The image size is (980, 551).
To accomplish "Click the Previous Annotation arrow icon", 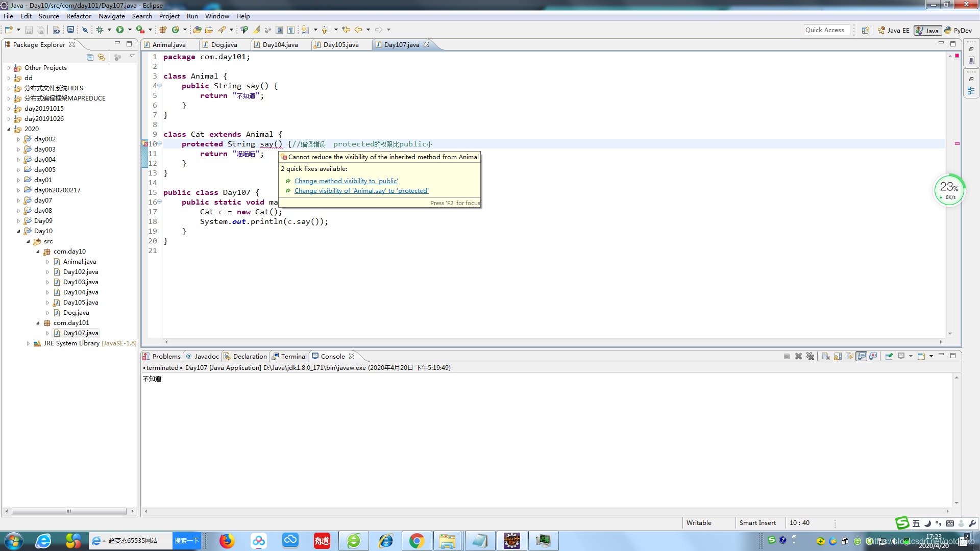I will [325, 30].
